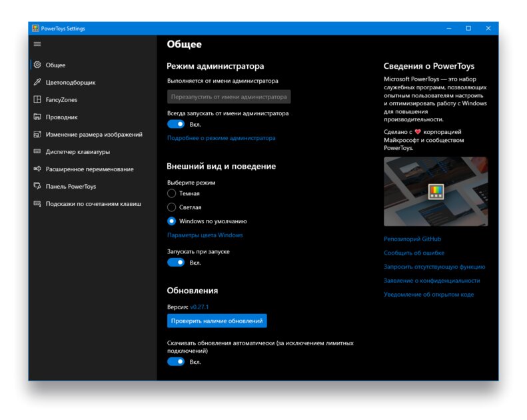Select the Темная theme radio button

pos(171,193)
